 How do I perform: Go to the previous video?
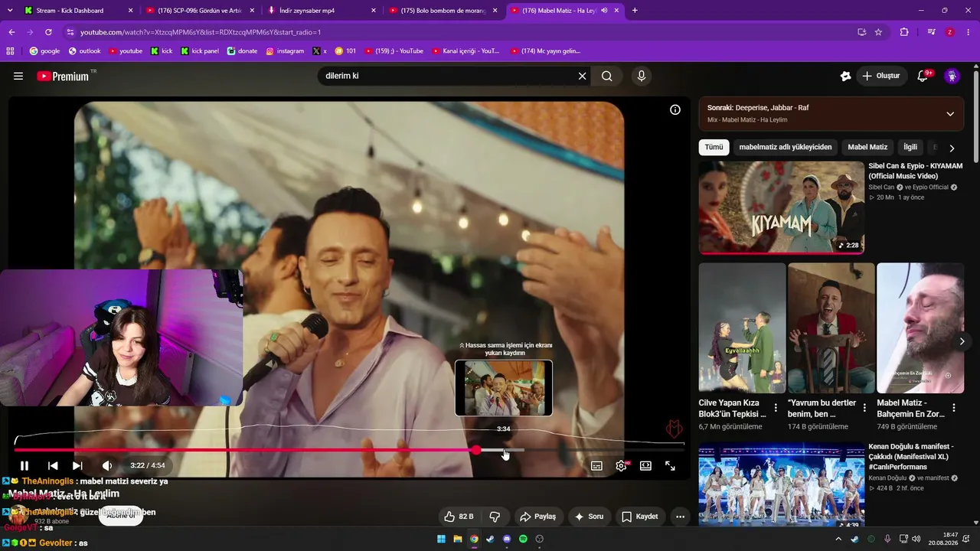coord(53,465)
